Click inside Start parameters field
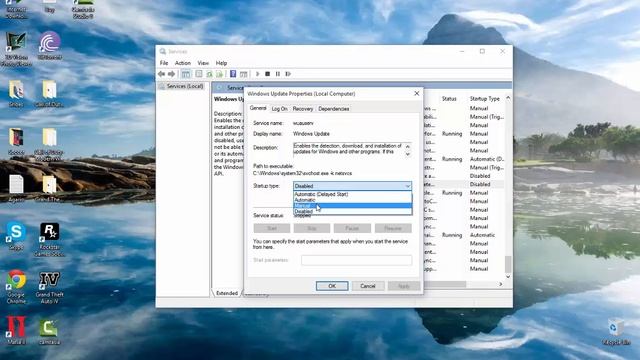The width and height of the screenshot is (640, 360). (357, 260)
